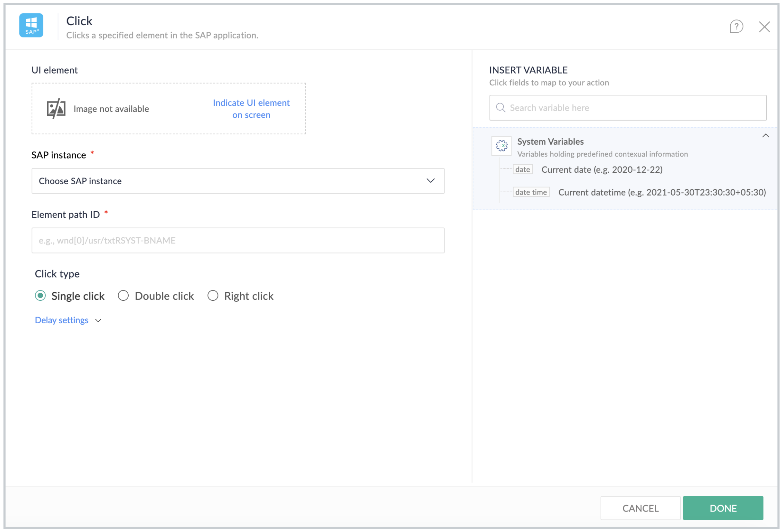
Task: Click search magnifier icon in variable search
Action: pyautogui.click(x=500, y=108)
